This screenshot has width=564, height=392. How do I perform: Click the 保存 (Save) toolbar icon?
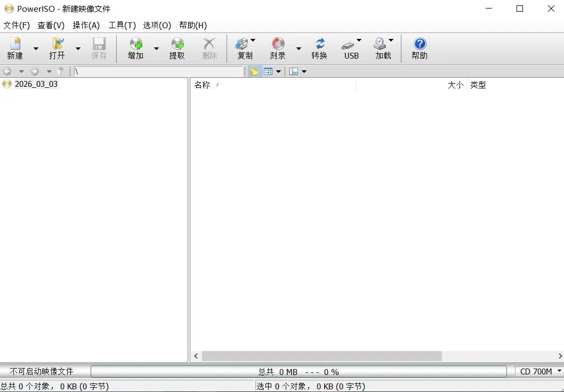(x=99, y=48)
